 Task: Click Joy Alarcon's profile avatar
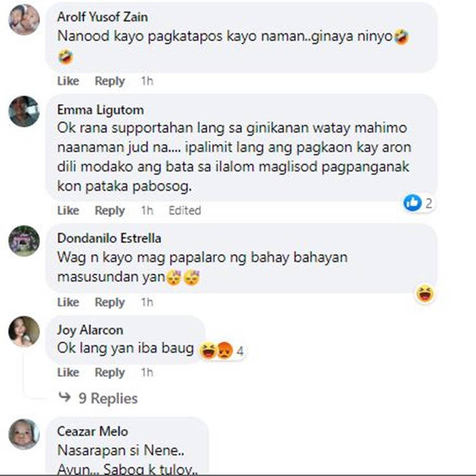click(24, 331)
